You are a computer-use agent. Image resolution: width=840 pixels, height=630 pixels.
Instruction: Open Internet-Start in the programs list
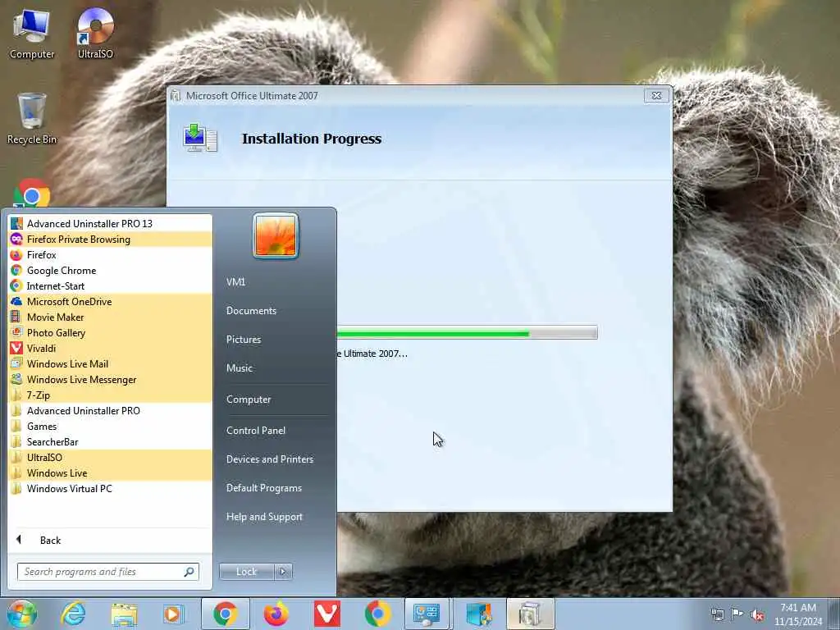(x=111, y=285)
